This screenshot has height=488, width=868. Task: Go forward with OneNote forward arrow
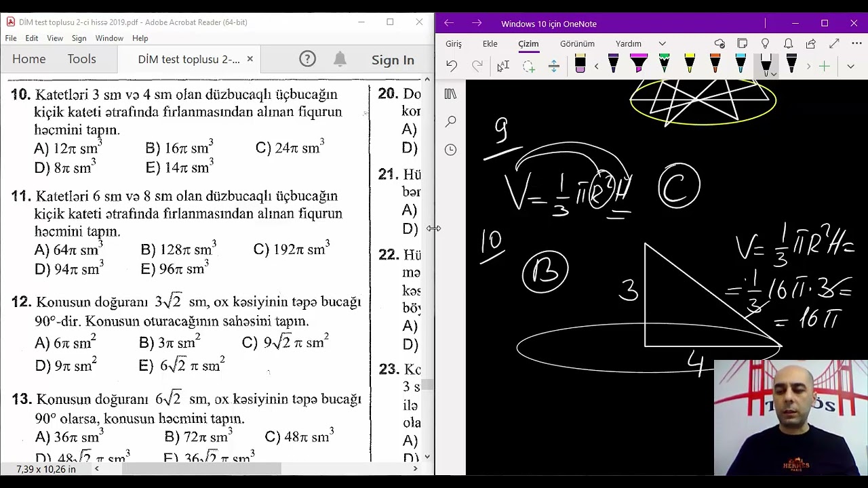(477, 23)
